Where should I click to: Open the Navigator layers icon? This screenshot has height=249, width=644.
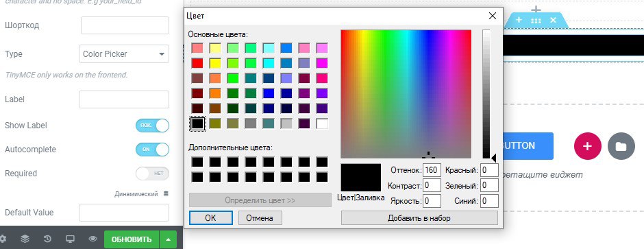click(x=25, y=239)
